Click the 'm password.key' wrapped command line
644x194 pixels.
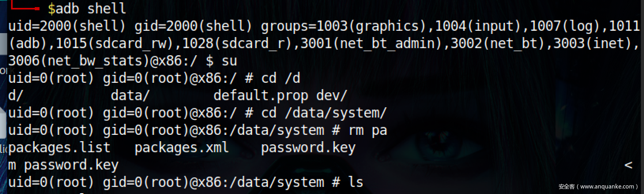point(63,165)
